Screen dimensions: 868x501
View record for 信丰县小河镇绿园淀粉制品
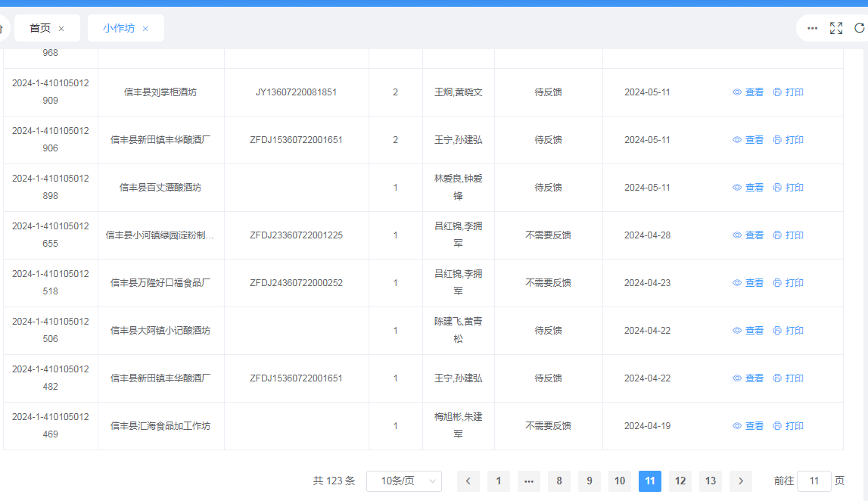[748, 235]
